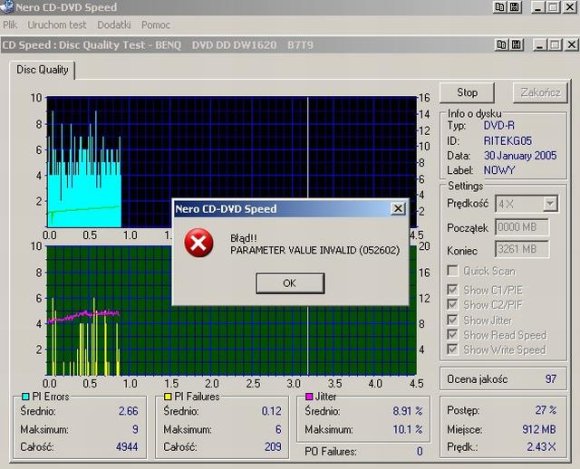Viewport: 580px width, 469px height.
Task: Click the PI Failures Całość value 209
Action: (273, 447)
